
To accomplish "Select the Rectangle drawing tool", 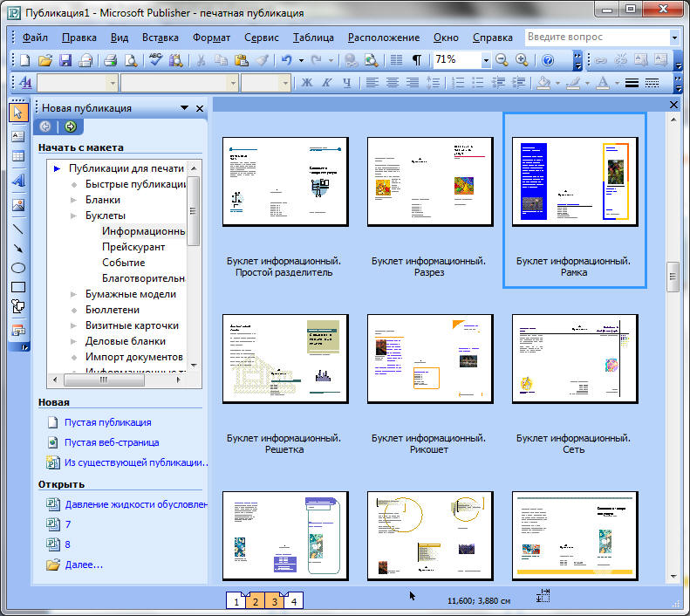I will click(18, 287).
